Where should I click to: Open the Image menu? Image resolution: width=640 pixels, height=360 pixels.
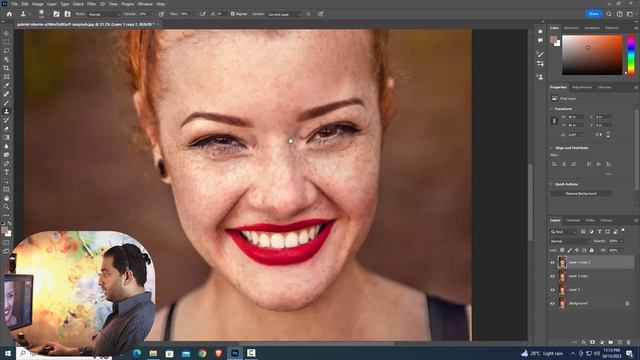[x=38, y=4]
